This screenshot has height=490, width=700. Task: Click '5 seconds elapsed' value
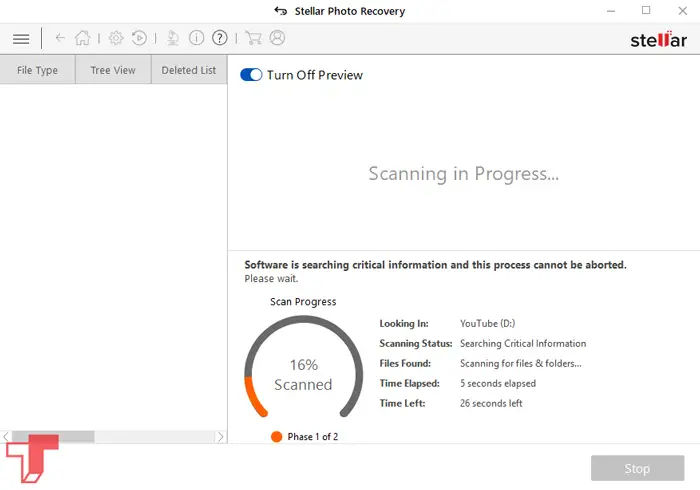pos(498,383)
